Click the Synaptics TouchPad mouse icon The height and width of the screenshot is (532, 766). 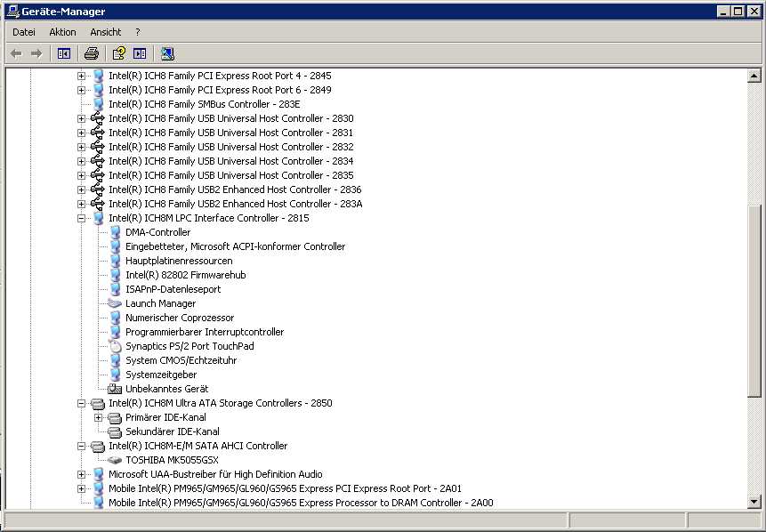(x=116, y=346)
